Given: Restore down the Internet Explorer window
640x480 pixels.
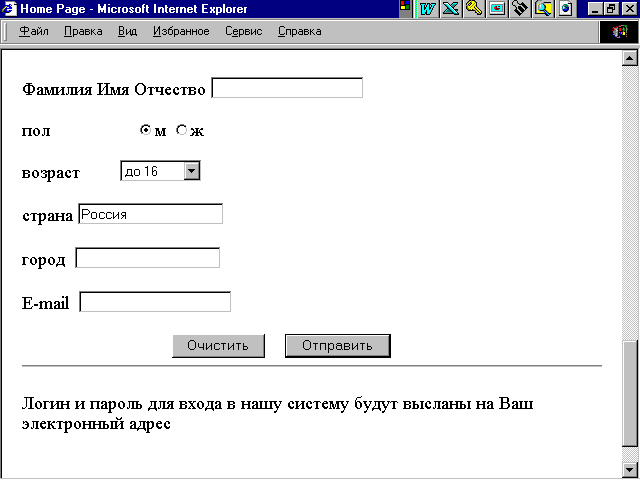Looking at the screenshot, I should click(x=611, y=9).
